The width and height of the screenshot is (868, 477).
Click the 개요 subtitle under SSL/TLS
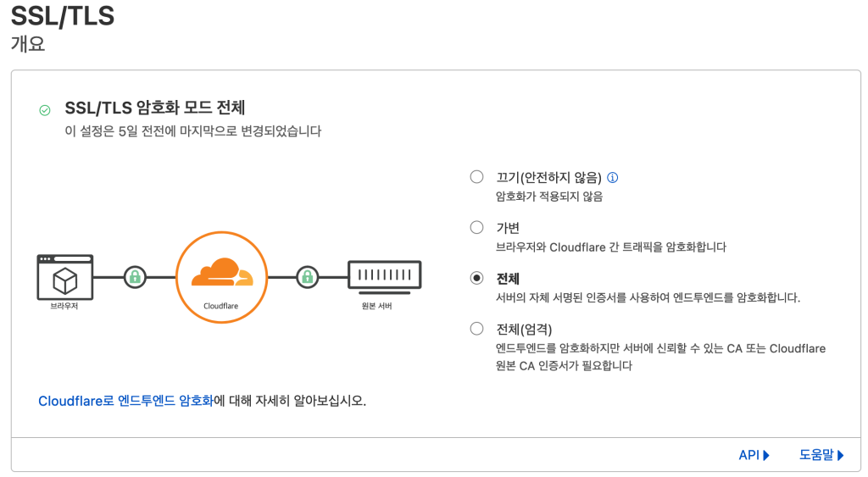pyautogui.click(x=28, y=44)
